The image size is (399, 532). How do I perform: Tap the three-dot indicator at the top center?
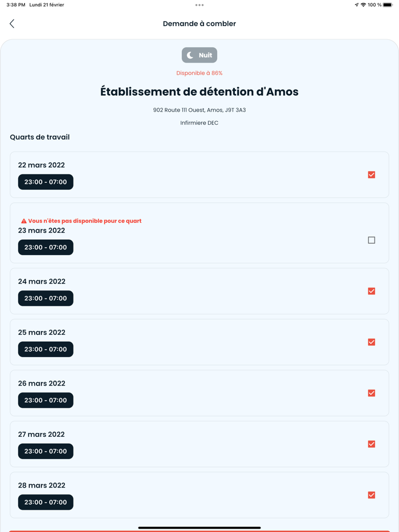pyautogui.click(x=199, y=5)
